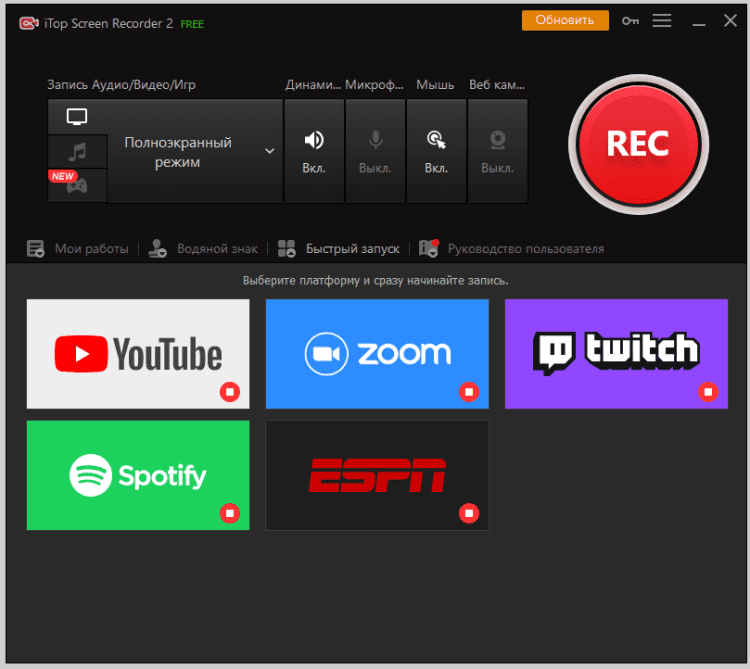Screen dimensions: 750x669
Task: Launch Spotify quick recording tile
Action: tap(138, 475)
